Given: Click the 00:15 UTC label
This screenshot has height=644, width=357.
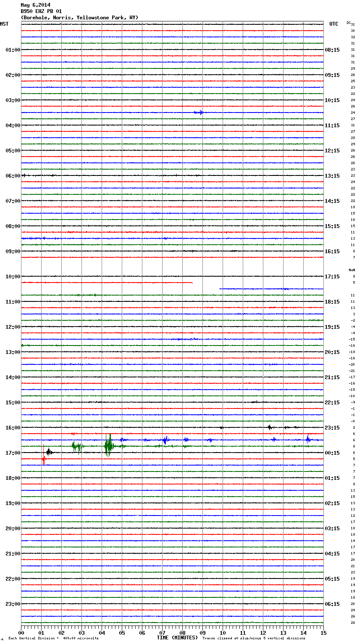Looking at the screenshot, I should click(x=332, y=453).
